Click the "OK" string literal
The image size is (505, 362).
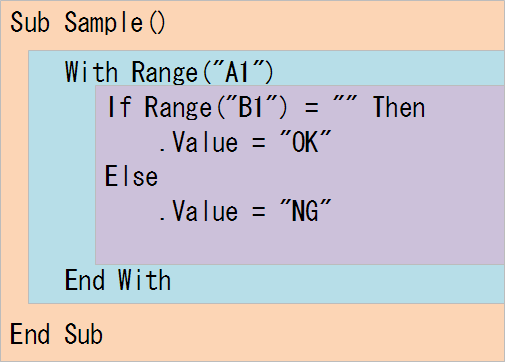click(306, 142)
